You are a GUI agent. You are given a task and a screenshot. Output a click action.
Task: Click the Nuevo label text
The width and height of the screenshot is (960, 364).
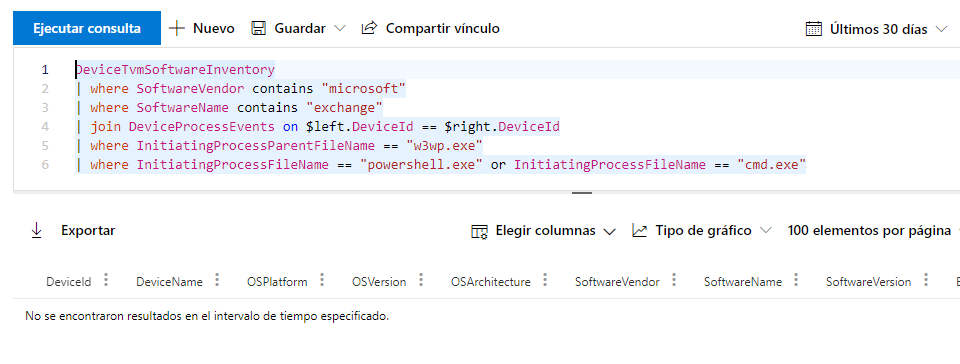coord(214,28)
